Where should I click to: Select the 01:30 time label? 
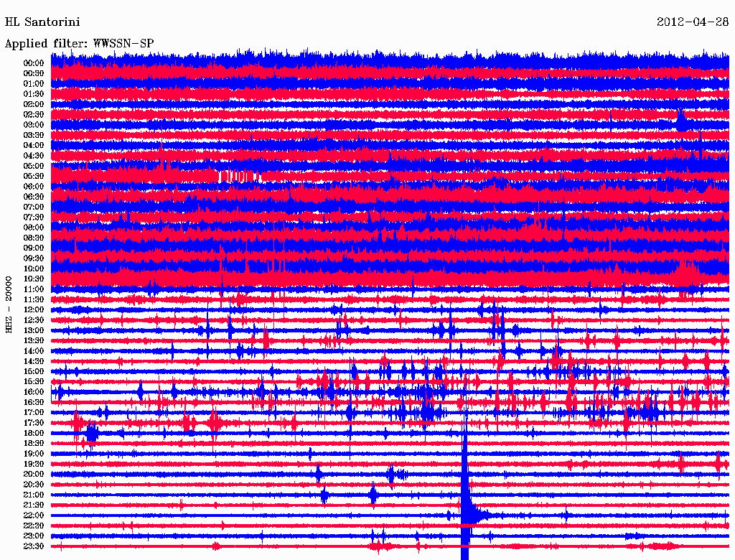(34, 94)
